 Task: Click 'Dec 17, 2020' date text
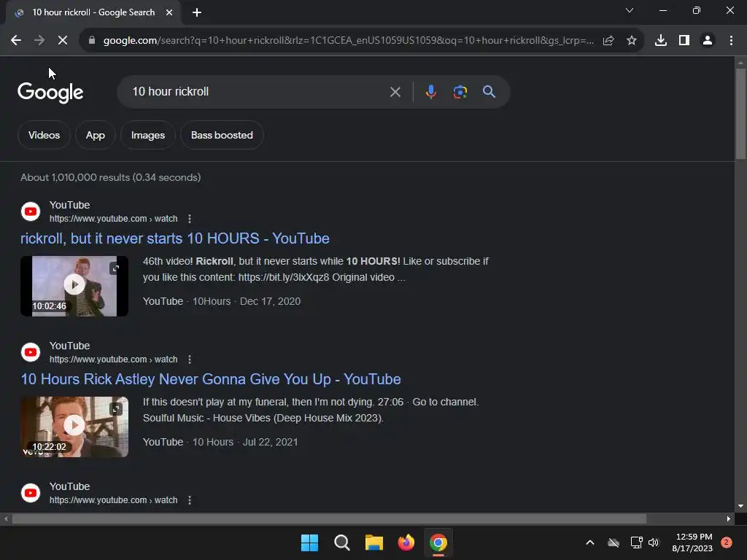click(270, 301)
